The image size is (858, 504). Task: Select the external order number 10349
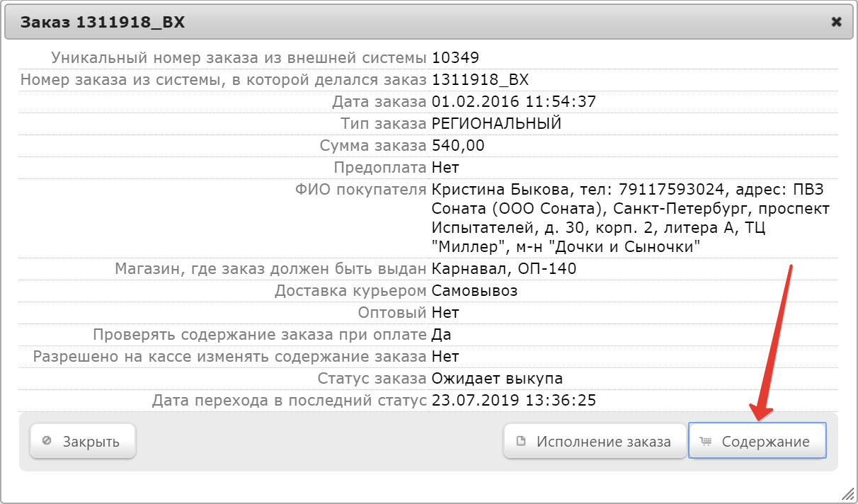tap(455, 57)
